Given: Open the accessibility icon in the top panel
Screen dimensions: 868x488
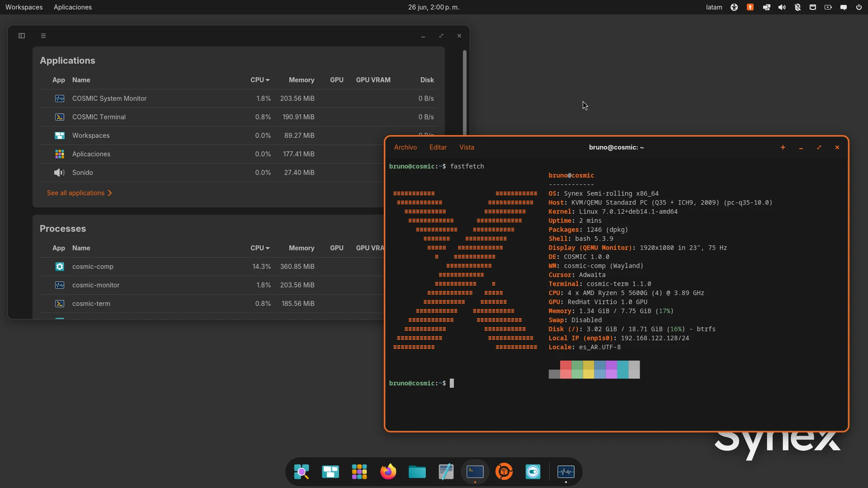Looking at the screenshot, I should pyautogui.click(x=734, y=7).
